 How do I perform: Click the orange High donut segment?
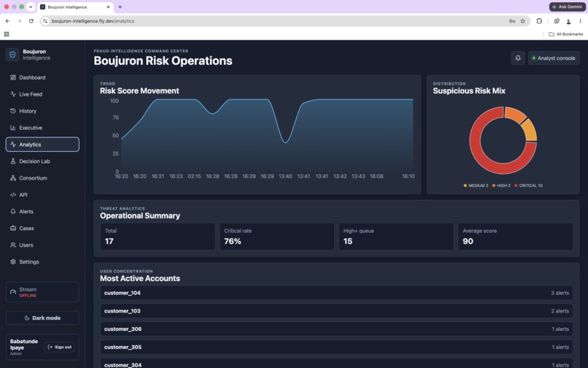point(515,114)
